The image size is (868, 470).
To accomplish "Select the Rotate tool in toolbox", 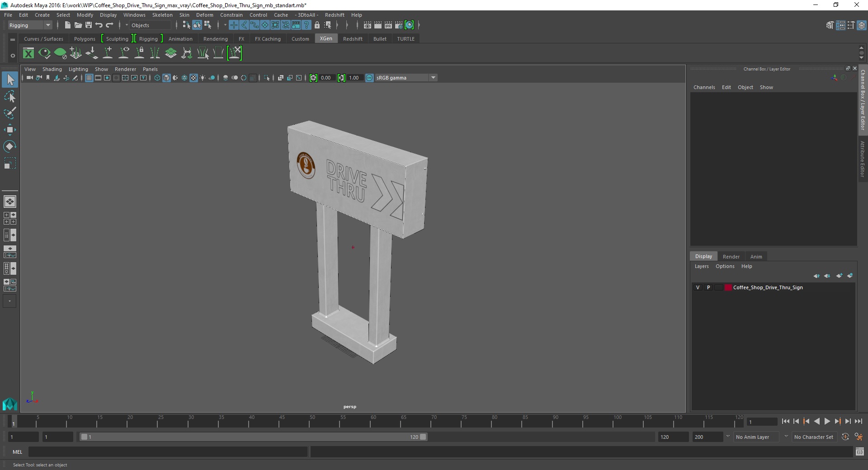I will click(9, 146).
